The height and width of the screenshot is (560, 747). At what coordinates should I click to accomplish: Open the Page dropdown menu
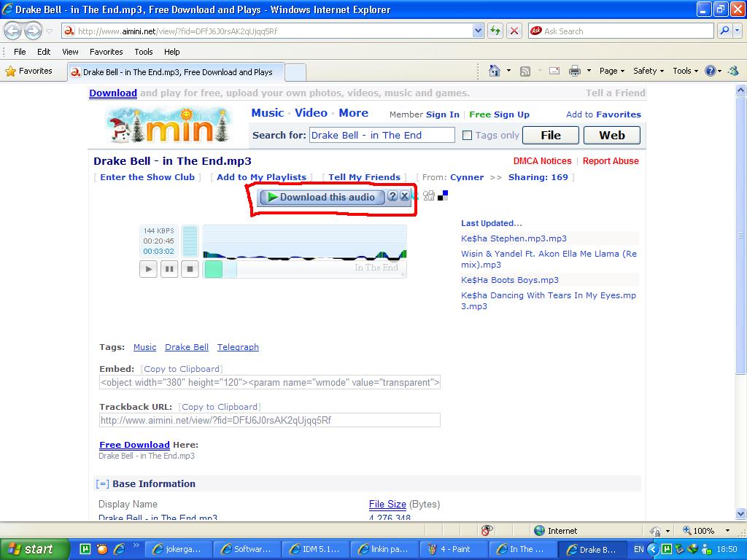coord(612,71)
